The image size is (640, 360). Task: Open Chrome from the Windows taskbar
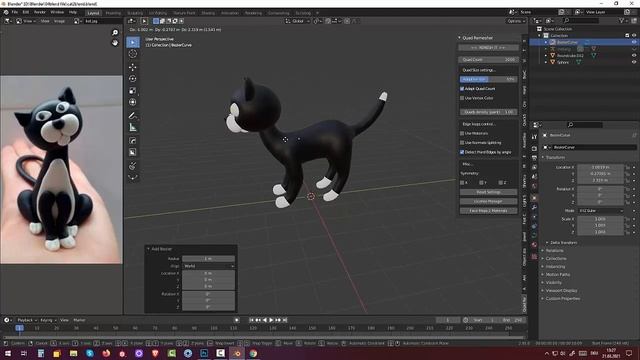point(253,353)
